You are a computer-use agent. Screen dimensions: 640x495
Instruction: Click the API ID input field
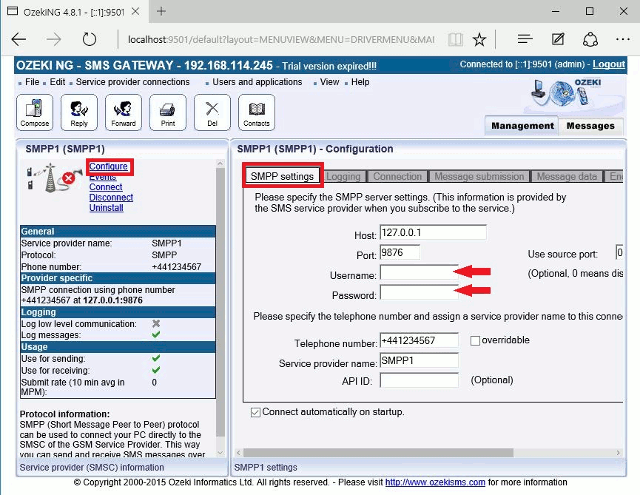tap(419, 380)
